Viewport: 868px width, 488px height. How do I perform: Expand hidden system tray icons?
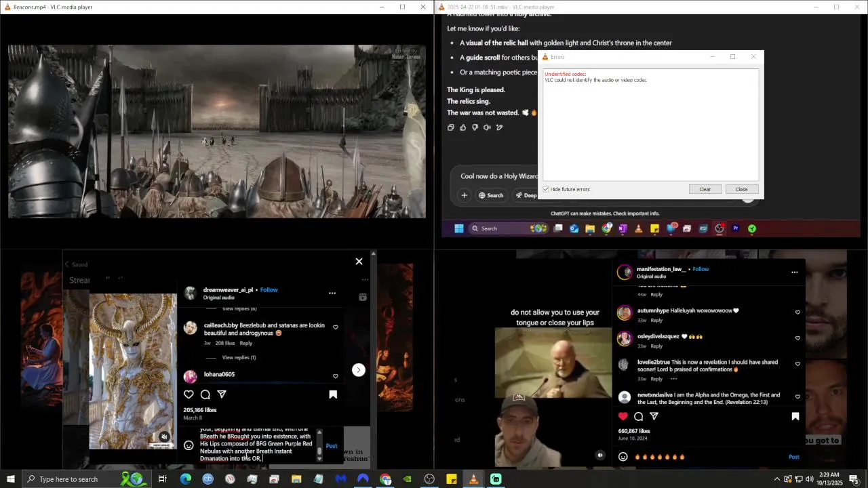tap(776, 479)
